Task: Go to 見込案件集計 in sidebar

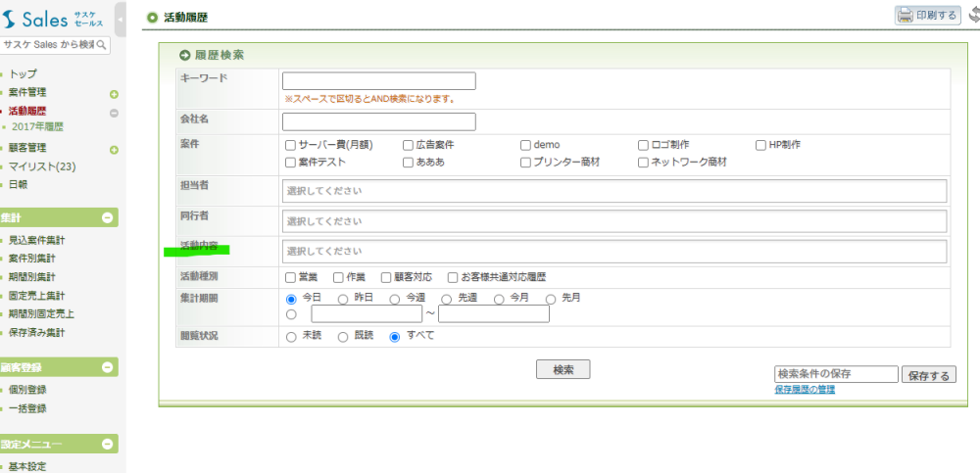Action: 37,240
